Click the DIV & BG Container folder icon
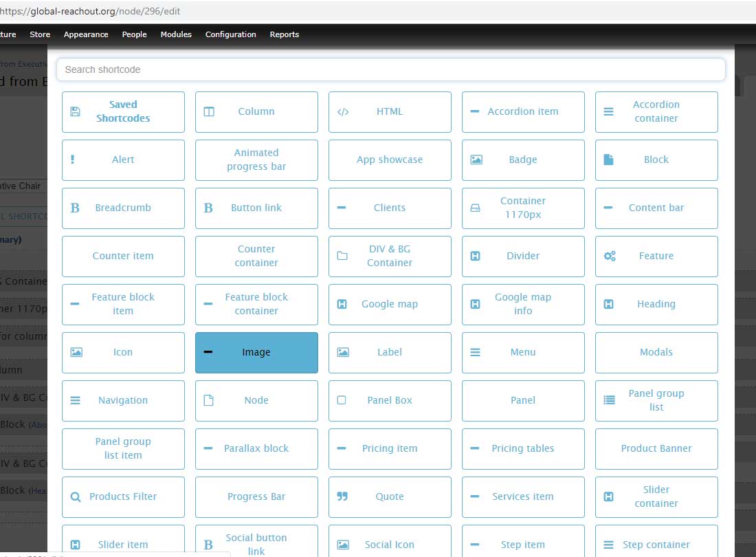The width and height of the screenshot is (756, 557). [x=342, y=256]
